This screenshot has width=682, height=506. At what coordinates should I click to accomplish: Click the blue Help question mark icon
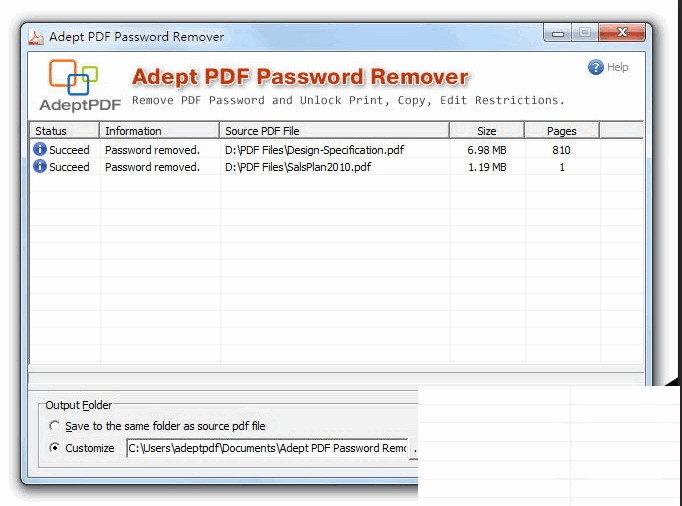[x=595, y=67]
